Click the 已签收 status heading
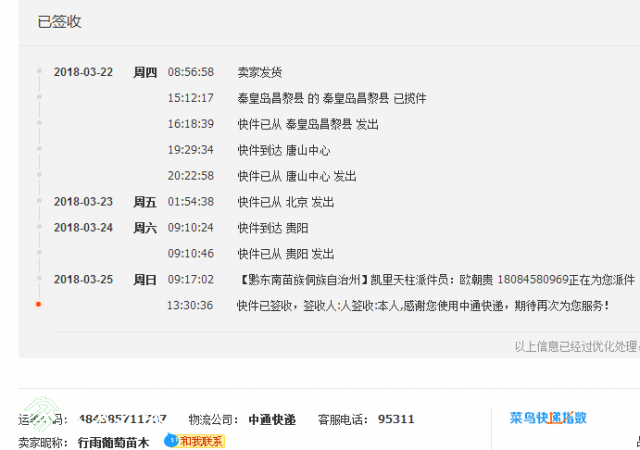The width and height of the screenshot is (640, 450). (60, 22)
